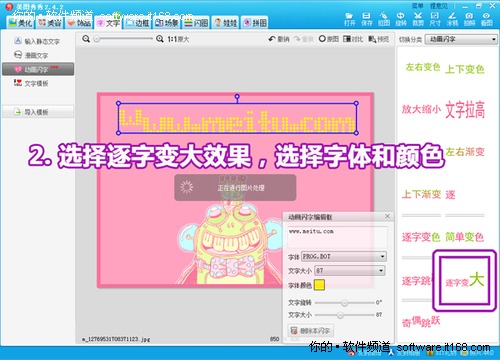Click the 删除本闪字 delete button
Image resolution: width=500 pixels, height=360 pixels.
pos(310,330)
